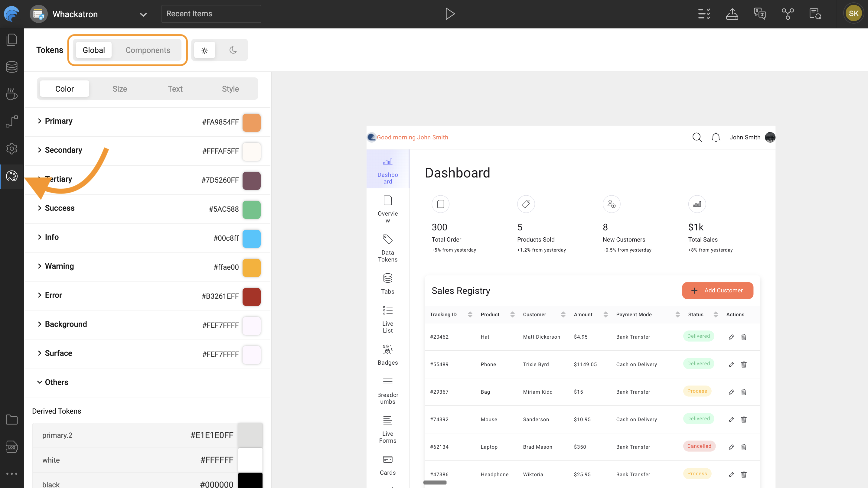
Task: Click the Preview play button
Action: (449, 14)
